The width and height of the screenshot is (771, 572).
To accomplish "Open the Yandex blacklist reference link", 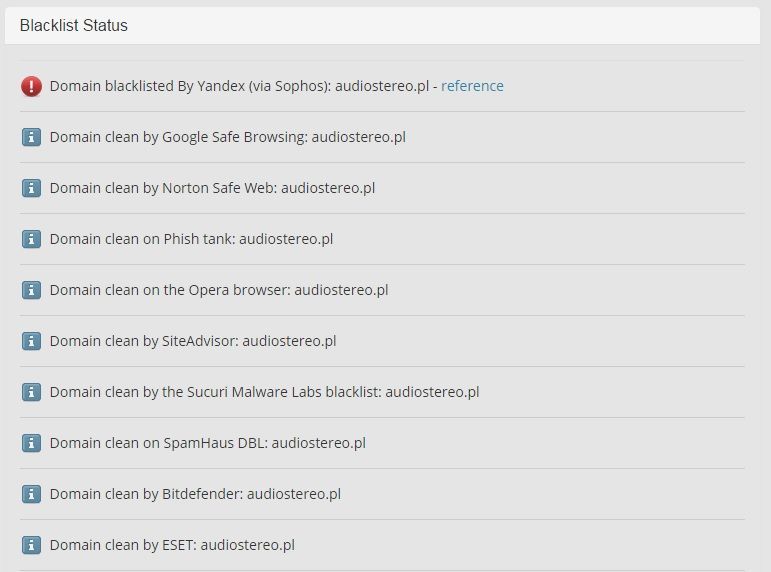I will (x=472, y=86).
